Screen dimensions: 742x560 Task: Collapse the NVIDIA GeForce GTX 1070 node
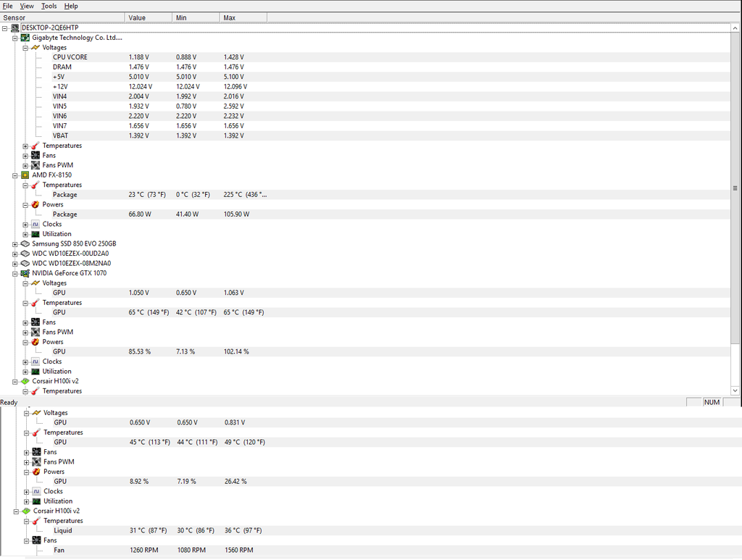tap(15, 274)
